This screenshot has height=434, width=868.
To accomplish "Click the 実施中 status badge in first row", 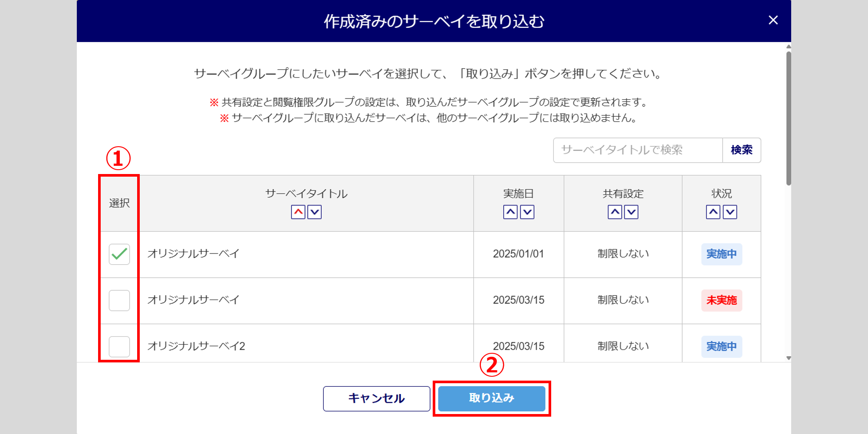I will point(722,254).
